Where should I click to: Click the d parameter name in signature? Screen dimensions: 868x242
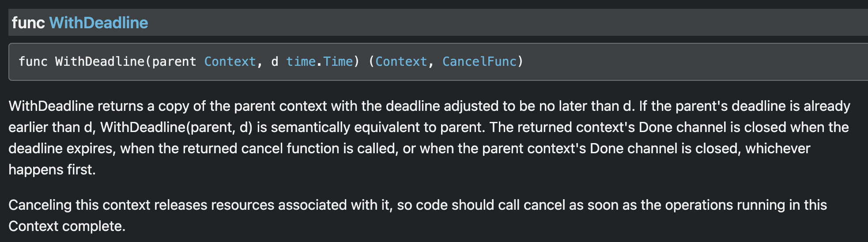(x=275, y=61)
